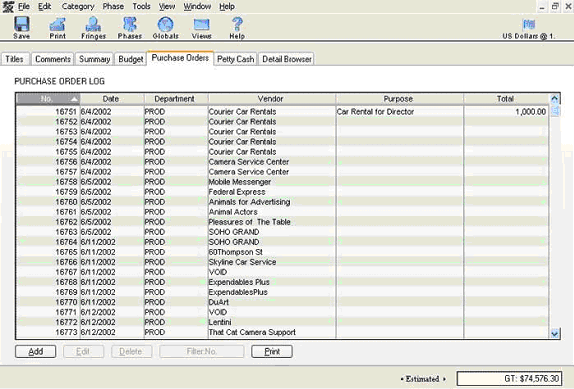Click the Print toolbar icon
The width and height of the screenshot is (574, 389).
(x=57, y=27)
